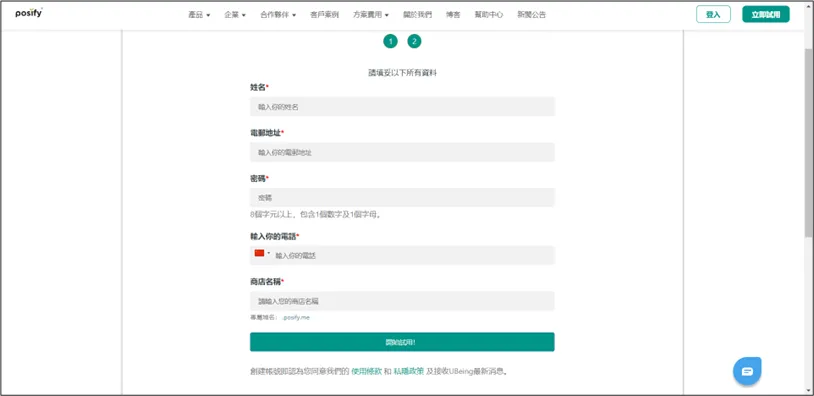Click the 登入 button
This screenshot has width=814, height=396.
(713, 15)
